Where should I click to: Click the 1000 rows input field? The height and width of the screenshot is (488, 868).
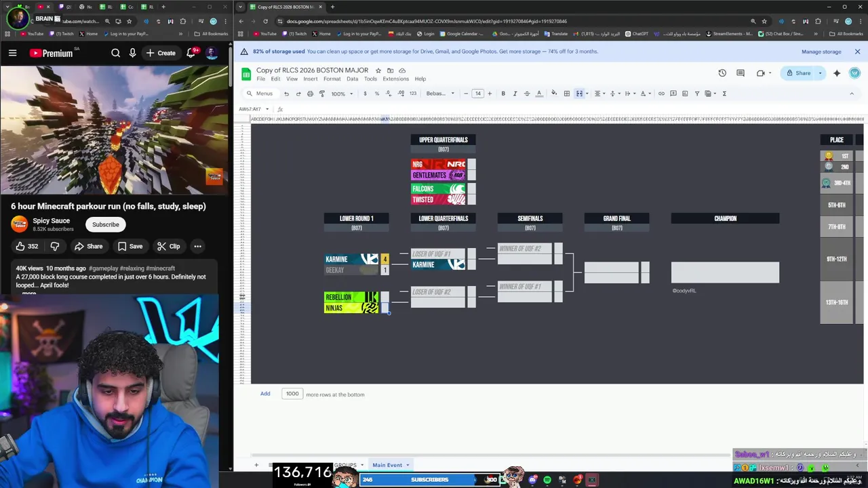click(x=292, y=393)
